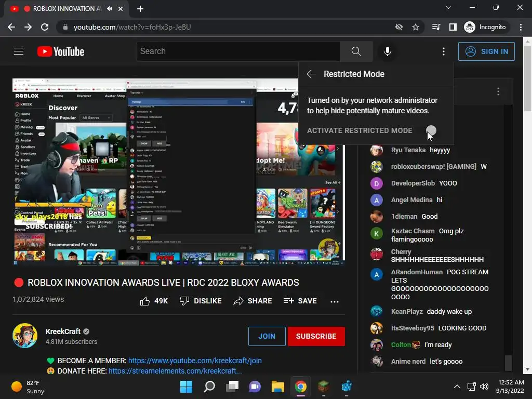Go forward in browser history
Image resolution: width=532 pixels, height=399 pixels.
(x=28, y=27)
